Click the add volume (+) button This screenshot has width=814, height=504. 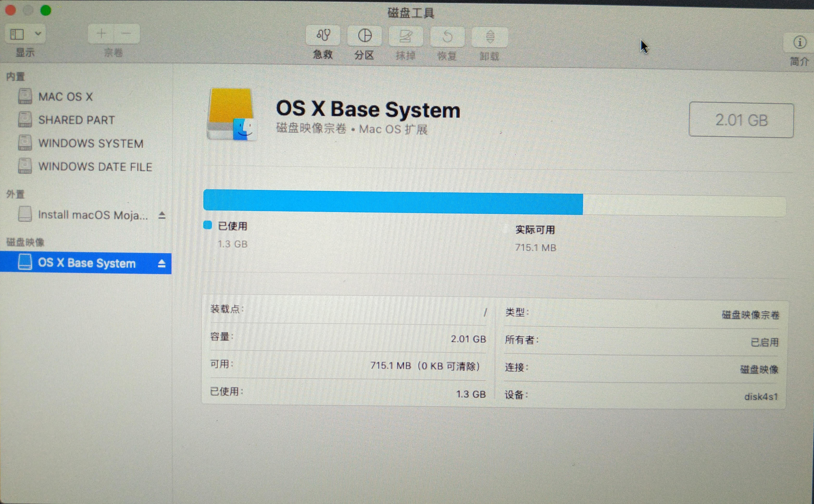click(x=101, y=34)
